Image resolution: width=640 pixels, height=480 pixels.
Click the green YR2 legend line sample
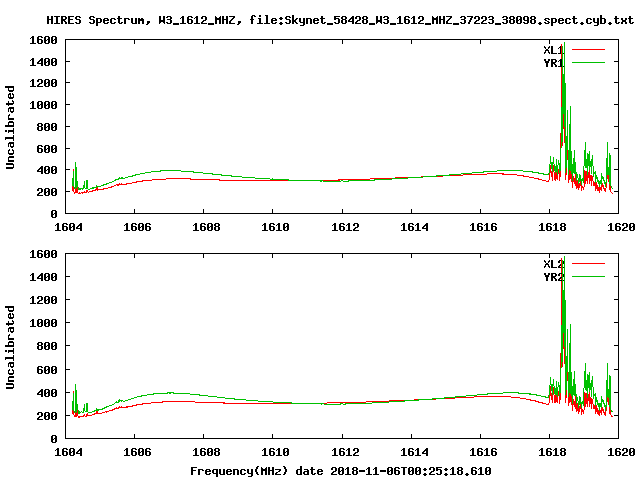588,277
